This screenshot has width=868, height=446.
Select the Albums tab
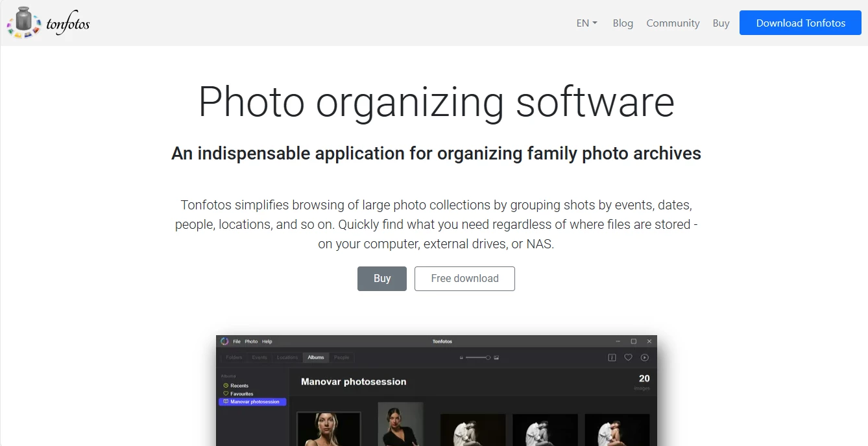pyautogui.click(x=316, y=357)
